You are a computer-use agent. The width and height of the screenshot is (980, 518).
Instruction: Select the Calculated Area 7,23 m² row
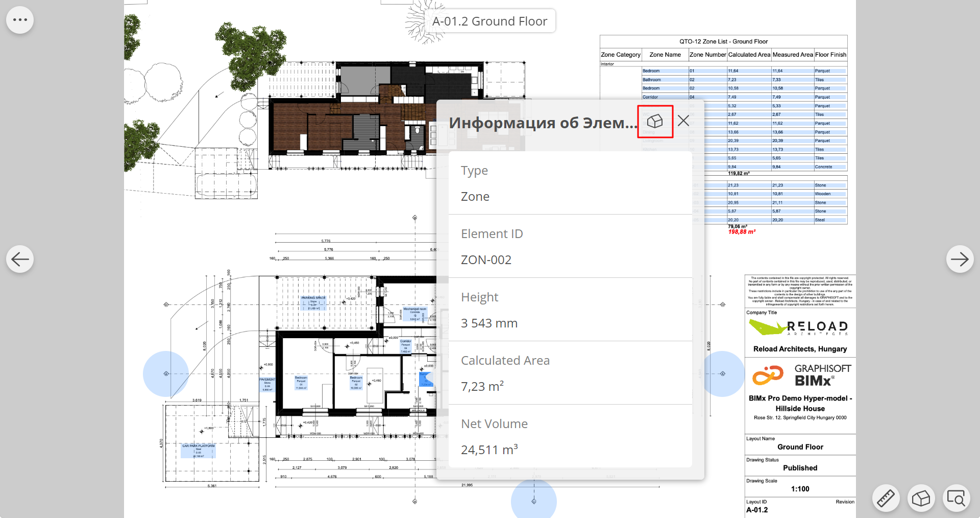coord(570,373)
